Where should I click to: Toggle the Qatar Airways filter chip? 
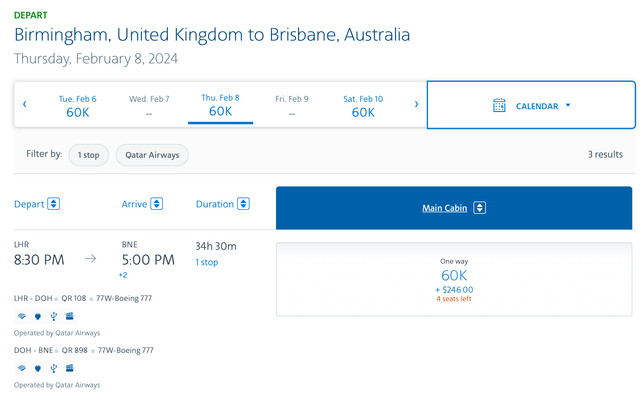[x=152, y=155]
